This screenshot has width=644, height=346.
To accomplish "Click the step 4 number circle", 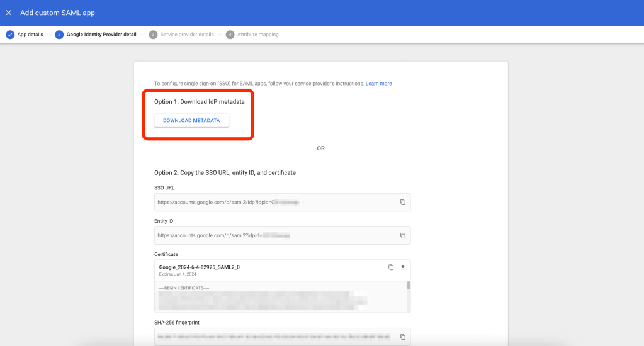I will coord(230,35).
